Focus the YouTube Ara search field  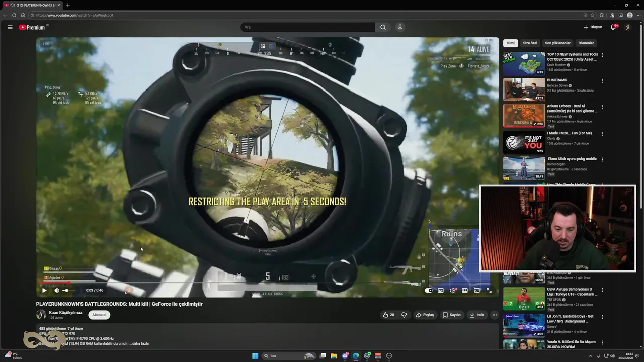[308, 27]
